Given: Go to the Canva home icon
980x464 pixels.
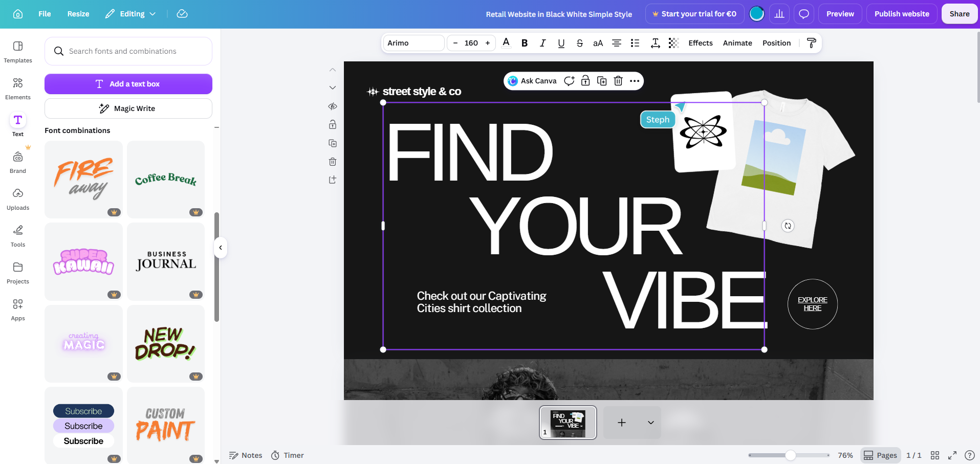Looking at the screenshot, I should pyautogui.click(x=18, y=14).
